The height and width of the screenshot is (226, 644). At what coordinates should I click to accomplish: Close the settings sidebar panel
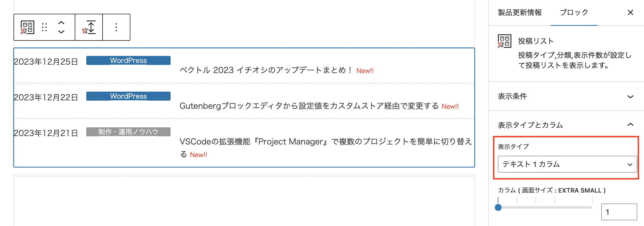coord(630,12)
